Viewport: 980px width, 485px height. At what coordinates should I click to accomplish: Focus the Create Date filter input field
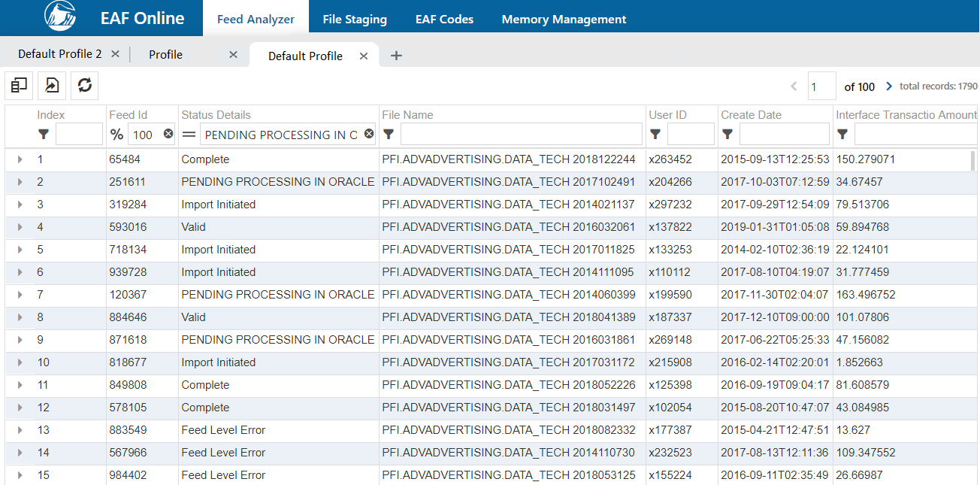tap(785, 135)
